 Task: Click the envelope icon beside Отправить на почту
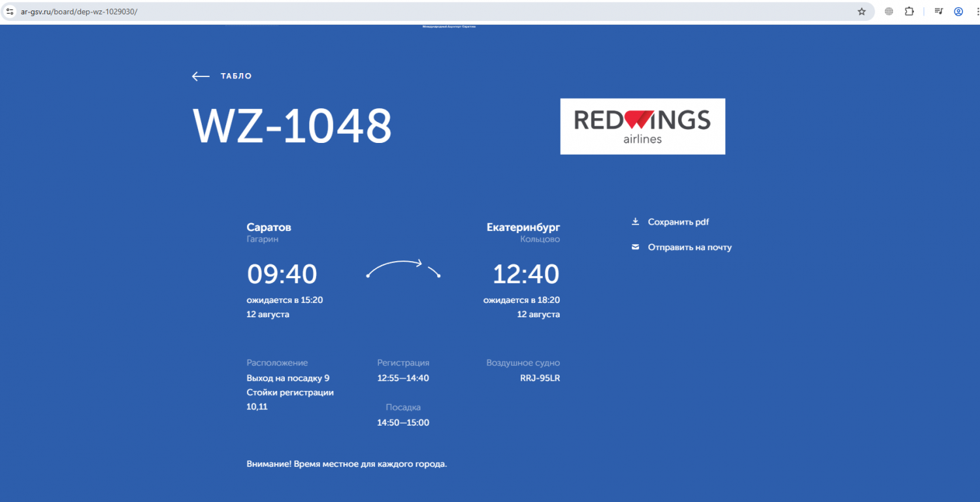(x=635, y=247)
